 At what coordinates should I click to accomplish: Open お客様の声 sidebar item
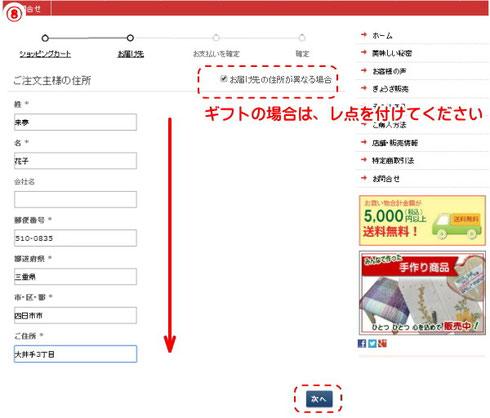pos(389,71)
